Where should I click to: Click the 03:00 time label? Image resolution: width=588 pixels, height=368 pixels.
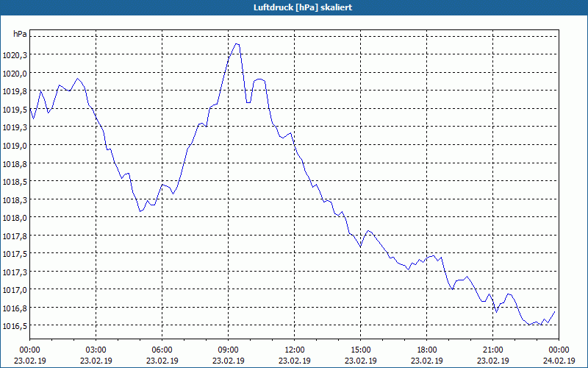(96, 350)
